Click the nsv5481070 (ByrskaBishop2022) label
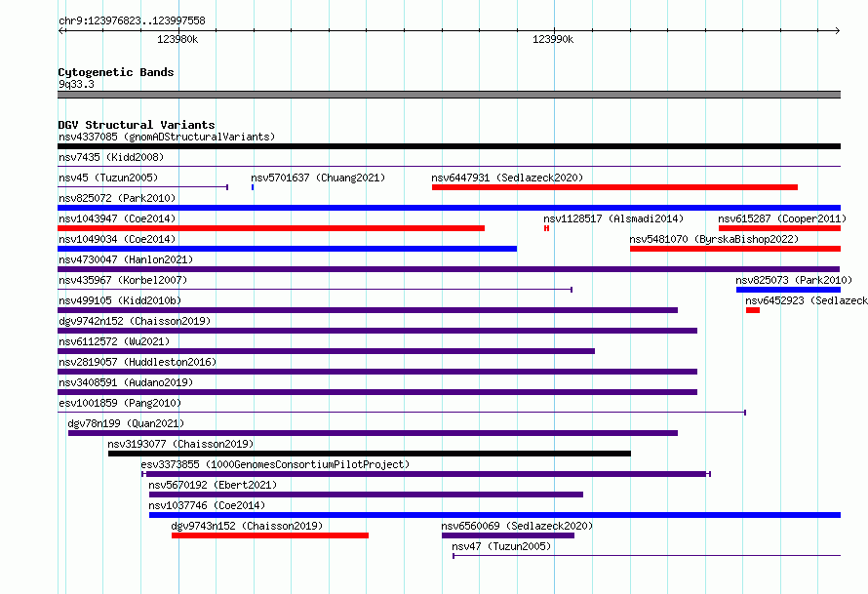Viewport: 868px width, 594px height. [714, 239]
